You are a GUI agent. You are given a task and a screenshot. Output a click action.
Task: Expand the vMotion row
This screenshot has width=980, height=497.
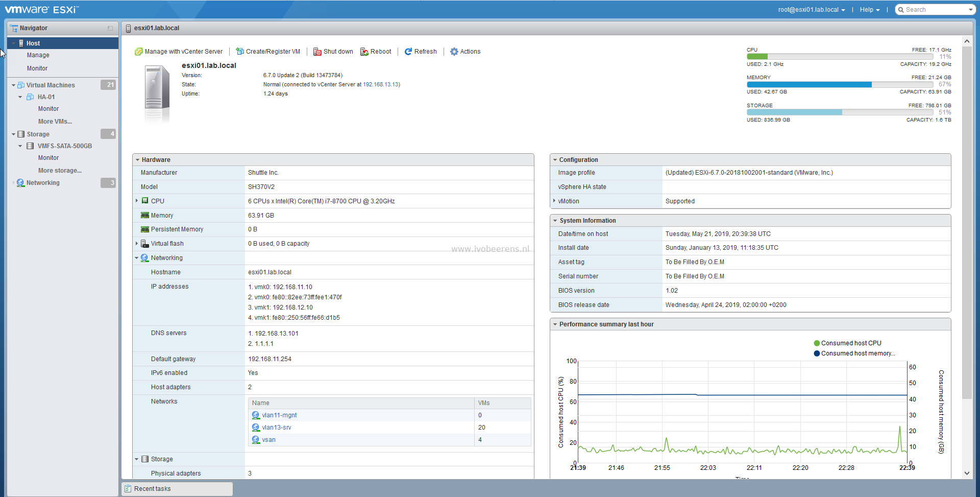tap(554, 201)
